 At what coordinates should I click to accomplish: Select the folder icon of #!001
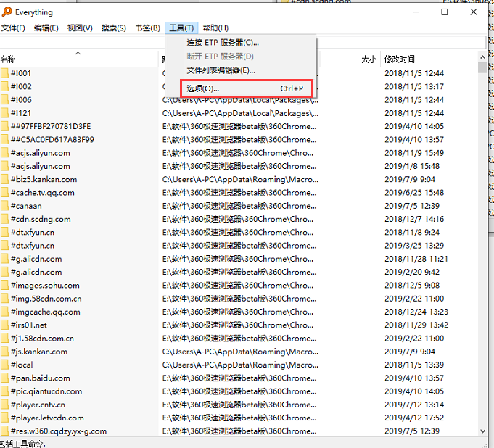[4, 73]
